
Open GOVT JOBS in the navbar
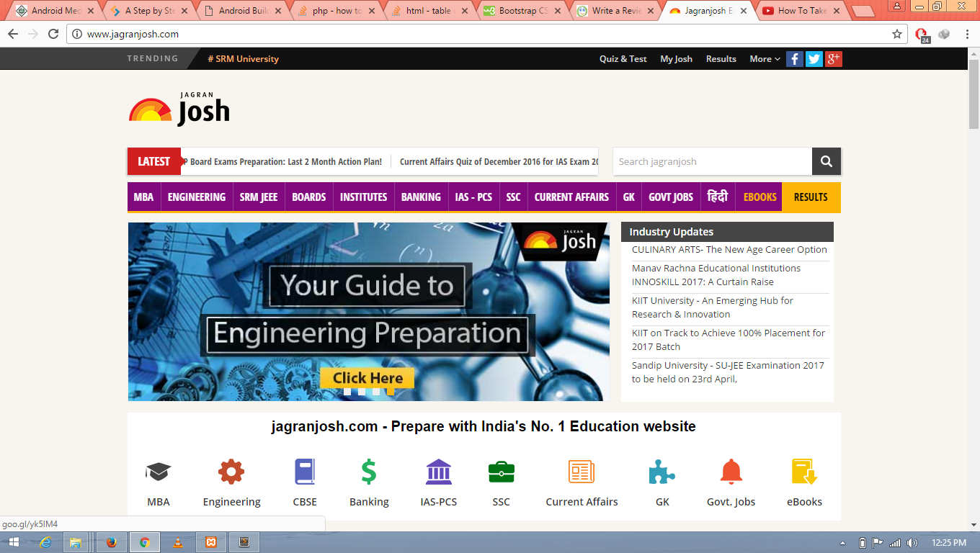coord(671,197)
